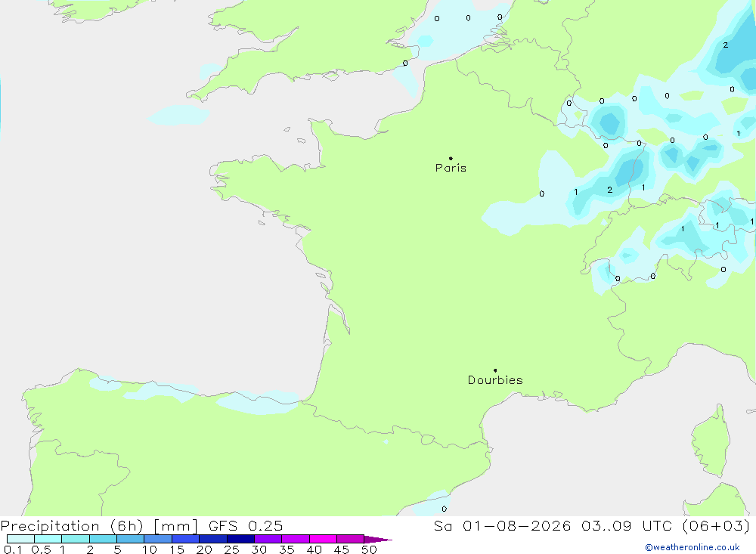Click the 0.5–1 mm legend color swatch
The width and height of the screenshot is (756, 554).
48,539
